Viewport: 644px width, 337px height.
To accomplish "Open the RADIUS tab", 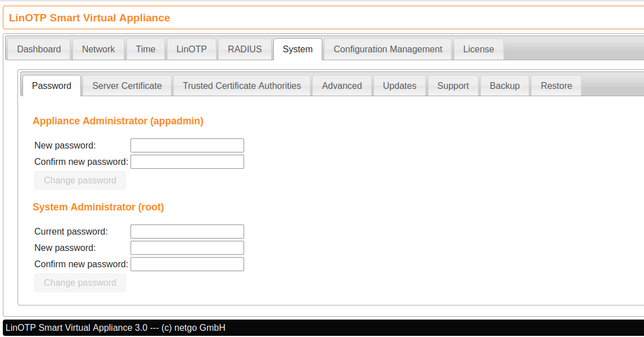I will tap(245, 50).
